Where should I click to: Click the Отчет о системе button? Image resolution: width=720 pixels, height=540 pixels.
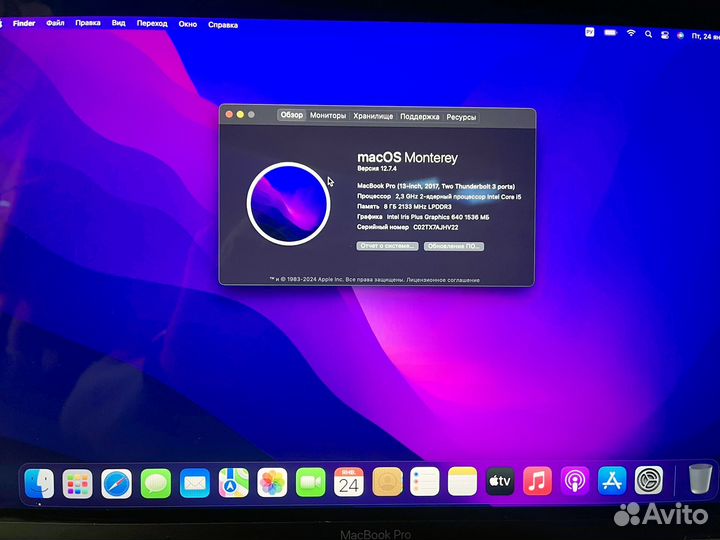click(x=387, y=246)
